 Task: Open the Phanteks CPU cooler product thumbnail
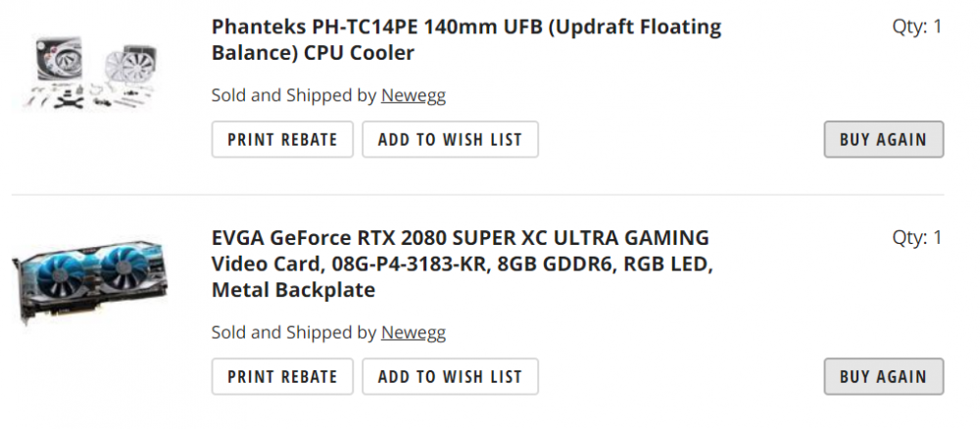[90, 72]
